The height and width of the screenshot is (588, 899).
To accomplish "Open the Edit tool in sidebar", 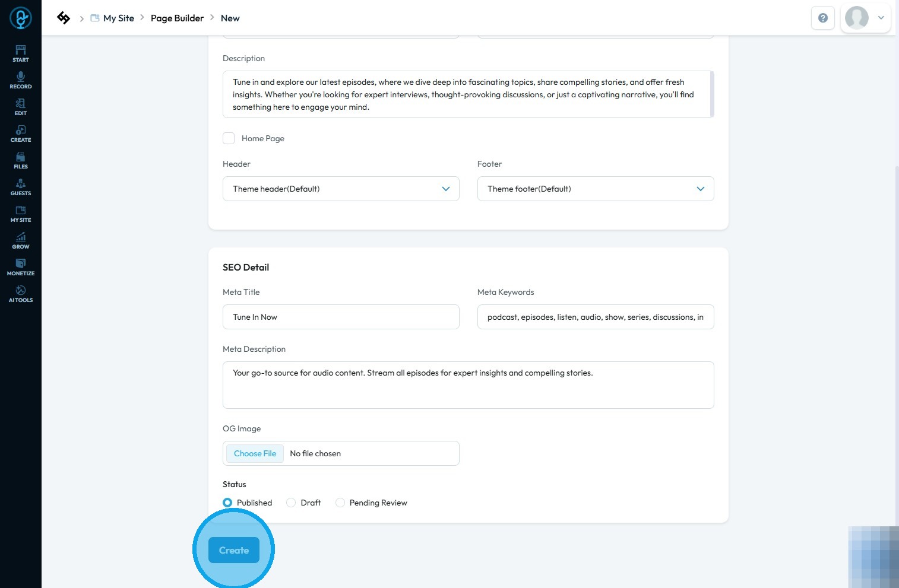I will 21,107.
